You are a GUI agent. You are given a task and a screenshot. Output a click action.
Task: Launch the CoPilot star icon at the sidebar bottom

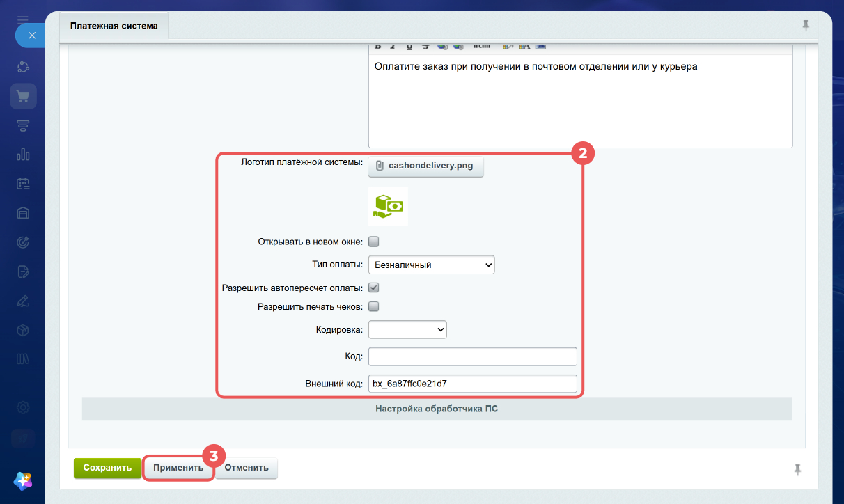[23, 480]
